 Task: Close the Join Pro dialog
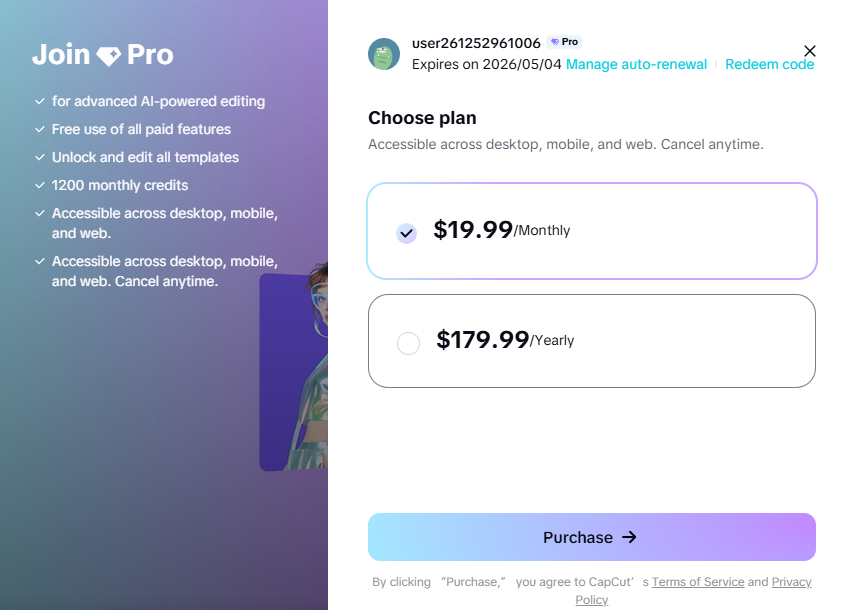point(810,51)
